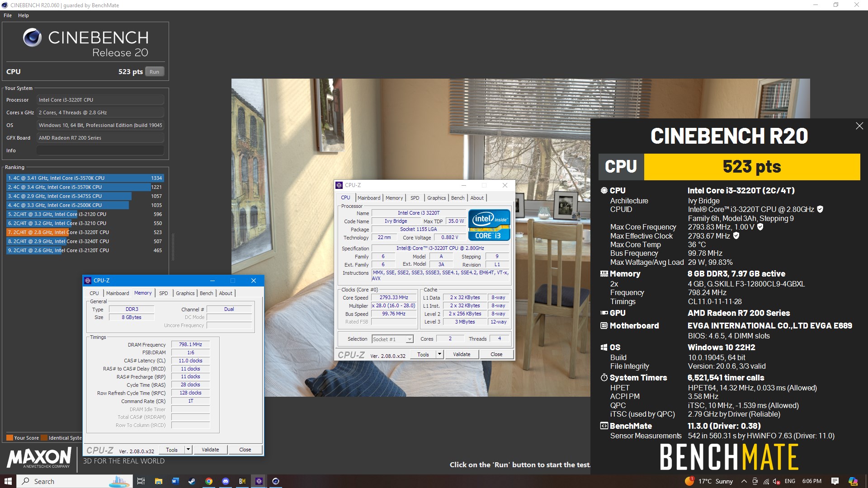Image resolution: width=868 pixels, height=488 pixels.
Task: Click Tools button in right CPU-Z window
Action: 423,354
